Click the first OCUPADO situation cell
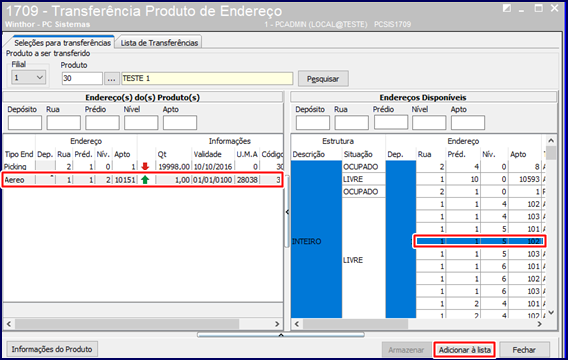The width and height of the screenshot is (568, 360). click(x=363, y=167)
